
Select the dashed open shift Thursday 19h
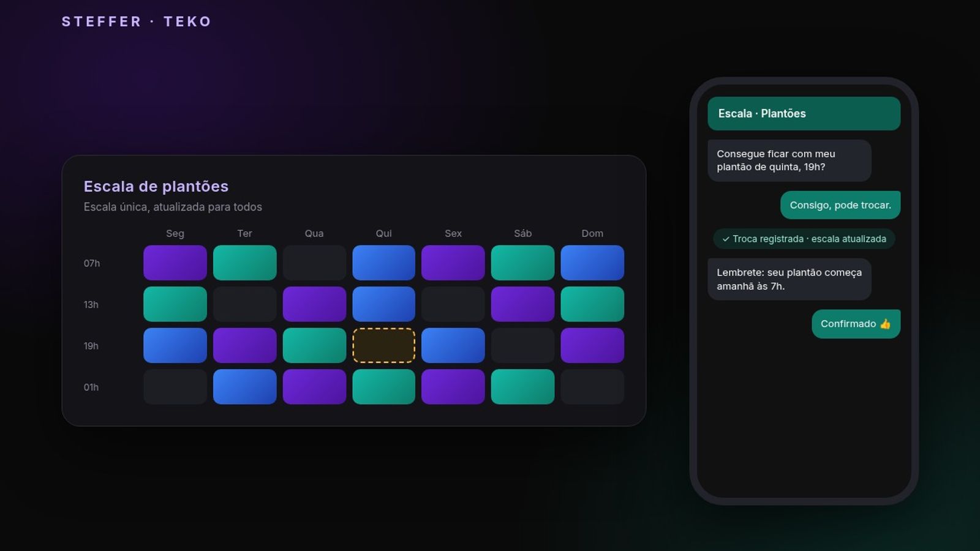383,345
